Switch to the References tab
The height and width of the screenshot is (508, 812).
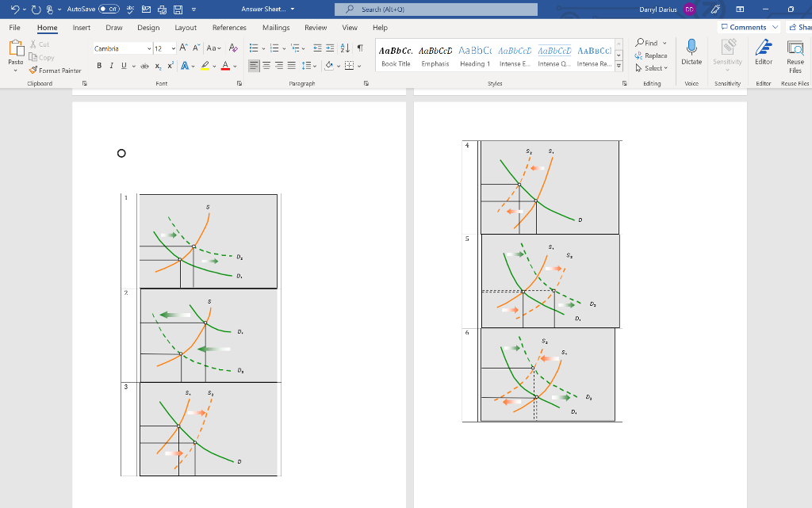(229, 28)
